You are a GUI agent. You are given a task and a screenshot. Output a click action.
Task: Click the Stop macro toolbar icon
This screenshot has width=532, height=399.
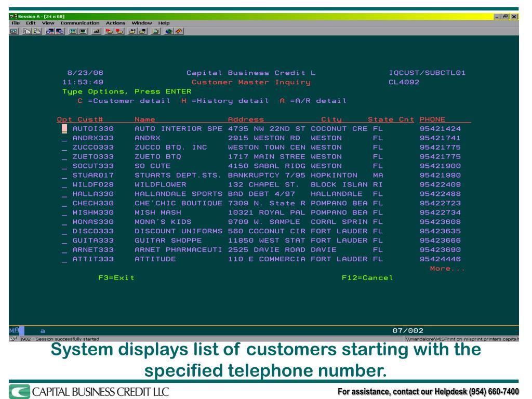click(119, 31)
